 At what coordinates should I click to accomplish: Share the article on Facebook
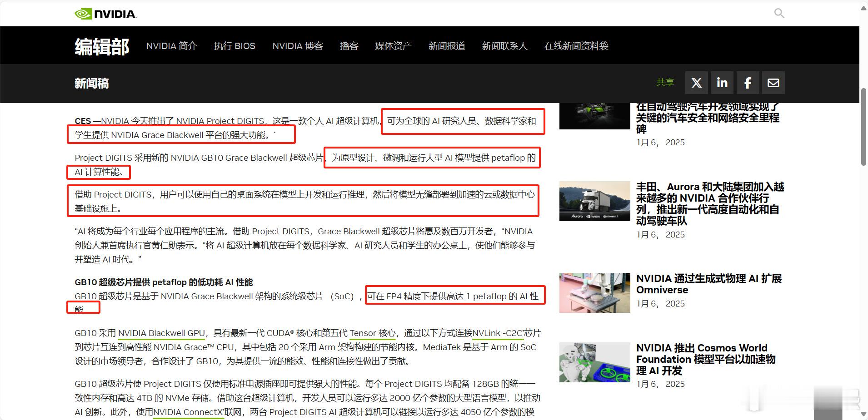[748, 83]
